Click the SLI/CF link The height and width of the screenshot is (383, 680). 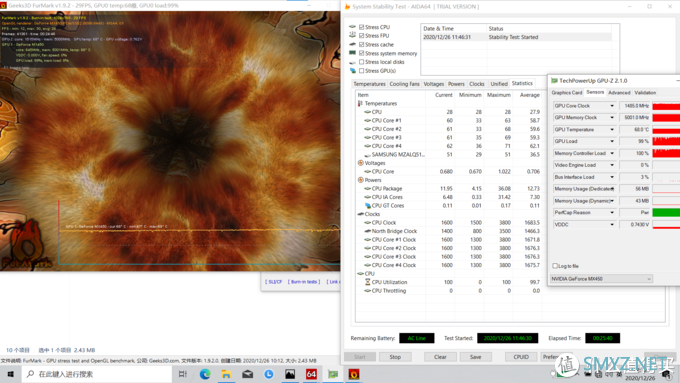[x=274, y=282]
